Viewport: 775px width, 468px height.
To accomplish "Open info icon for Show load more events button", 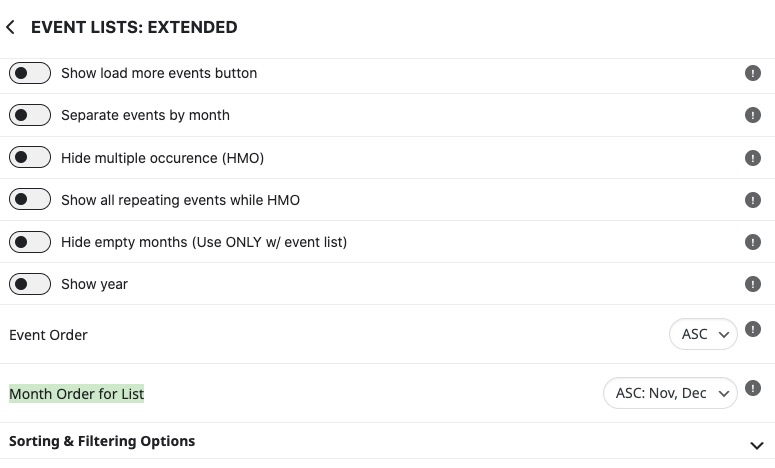I will coord(752,73).
